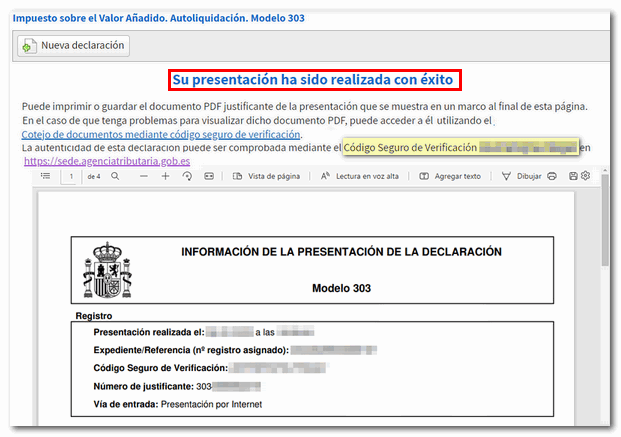The height and width of the screenshot is (437, 621).
Task: Start Lectura en voz alta
Action: click(360, 176)
